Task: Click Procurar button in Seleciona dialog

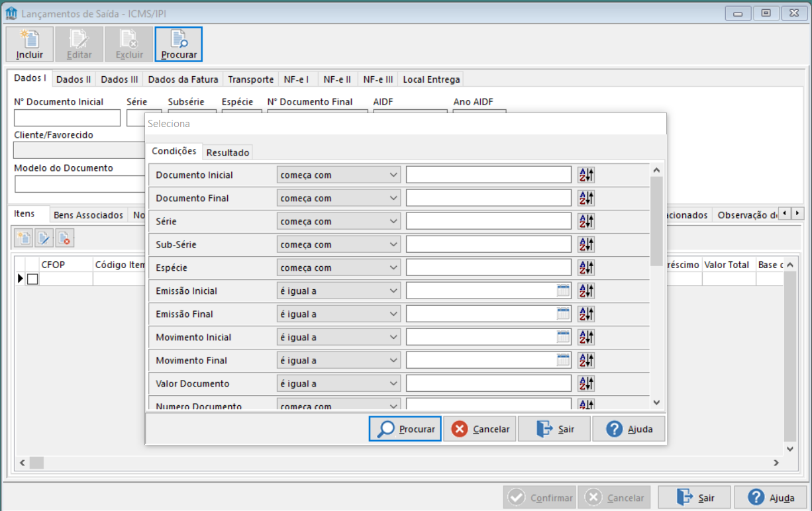Action: point(405,429)
